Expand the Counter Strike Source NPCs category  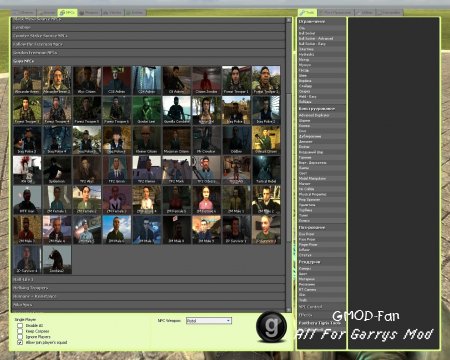(x=148, y=35)
